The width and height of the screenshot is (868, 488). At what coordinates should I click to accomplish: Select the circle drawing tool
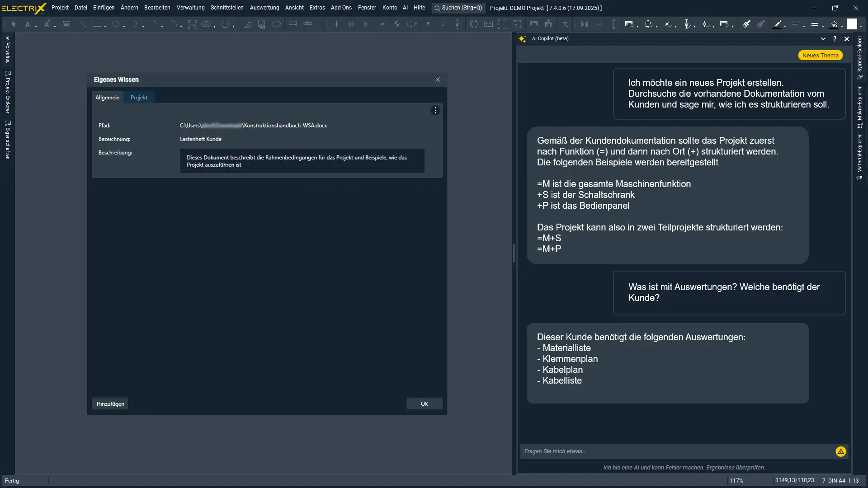(116, 24)
